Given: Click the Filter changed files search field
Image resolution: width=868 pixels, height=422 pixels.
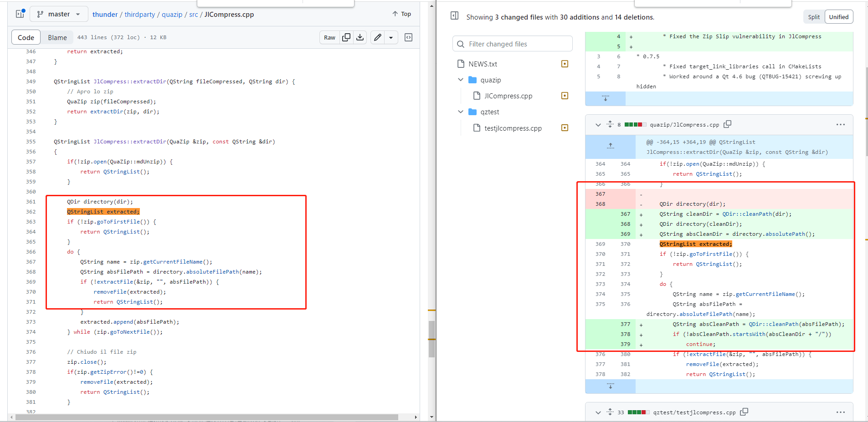Looking at the screenshot, I should [512, 43].
